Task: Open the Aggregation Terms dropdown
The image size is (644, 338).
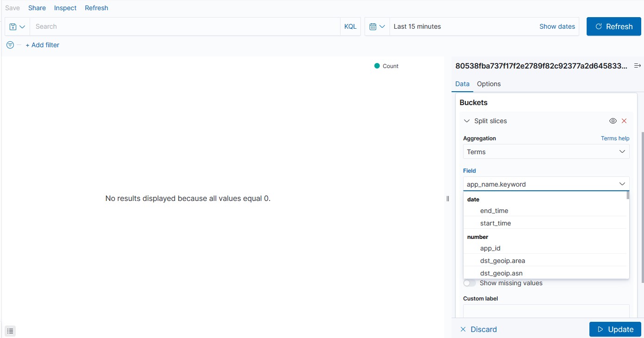Action: [546, 151]
